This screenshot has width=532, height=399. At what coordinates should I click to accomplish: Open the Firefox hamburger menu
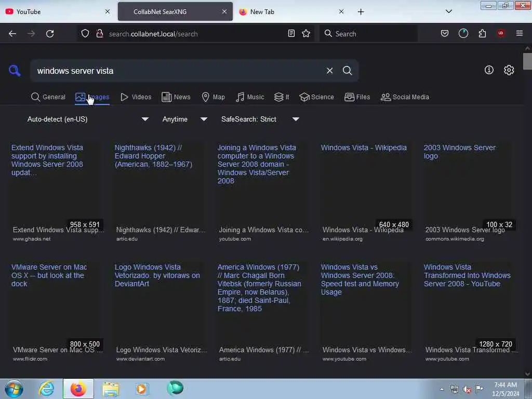coord(519,33)
